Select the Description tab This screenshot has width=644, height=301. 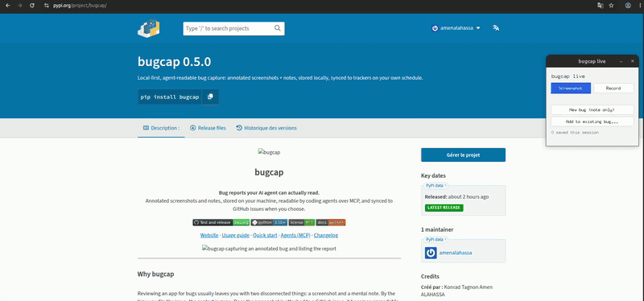[161, 128]
